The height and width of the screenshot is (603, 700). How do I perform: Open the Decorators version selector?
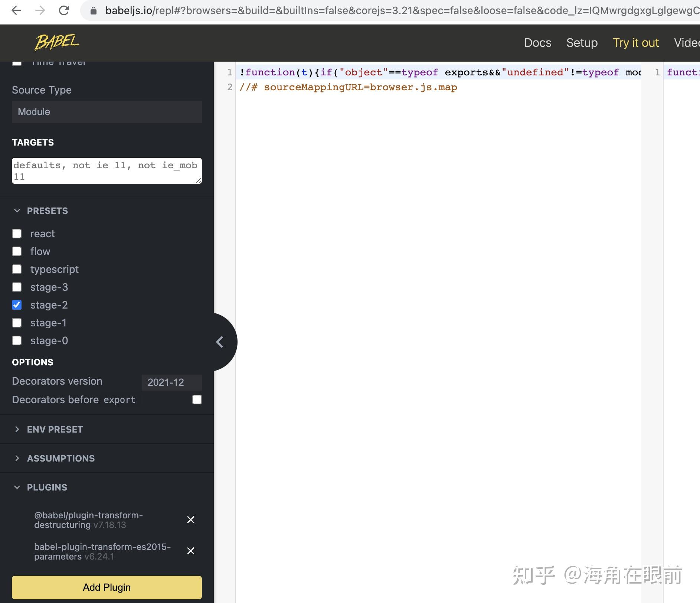[171, 382]
